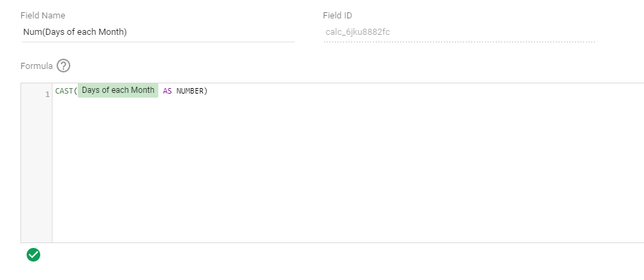Click the green formula validation checkmark
The image size is (644, 280).
tap(33, 255)
